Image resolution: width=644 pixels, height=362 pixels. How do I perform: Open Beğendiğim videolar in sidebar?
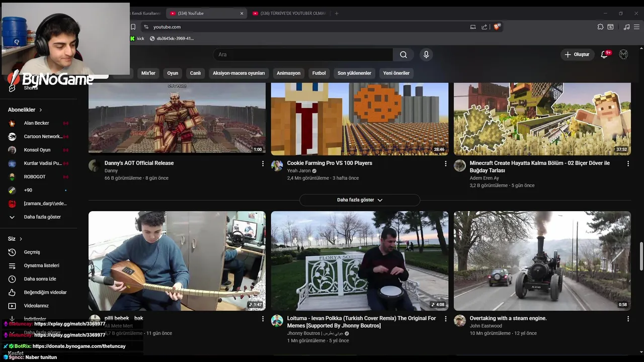(x=38, y=292)
